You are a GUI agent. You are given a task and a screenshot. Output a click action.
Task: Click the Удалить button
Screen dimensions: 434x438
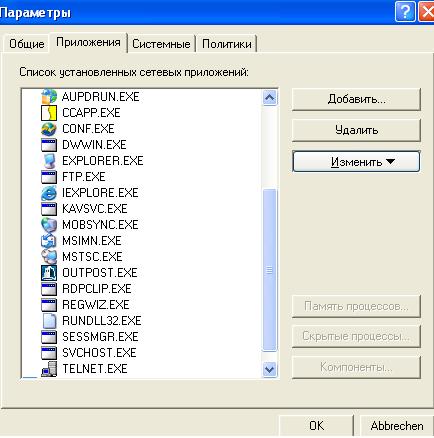[356, 130]
